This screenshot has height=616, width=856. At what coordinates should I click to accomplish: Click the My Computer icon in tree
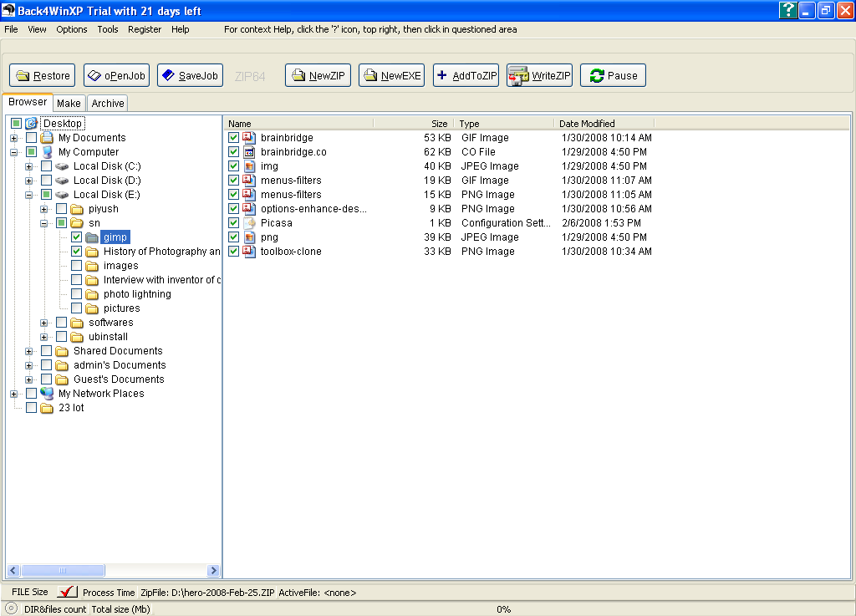point(48,151)
